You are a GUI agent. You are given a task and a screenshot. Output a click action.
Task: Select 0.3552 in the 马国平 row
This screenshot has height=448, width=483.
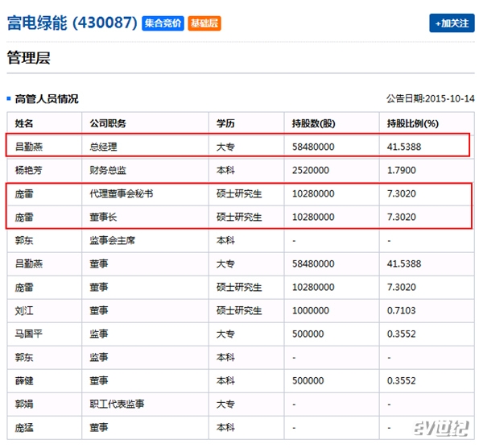tap(402, 334)
